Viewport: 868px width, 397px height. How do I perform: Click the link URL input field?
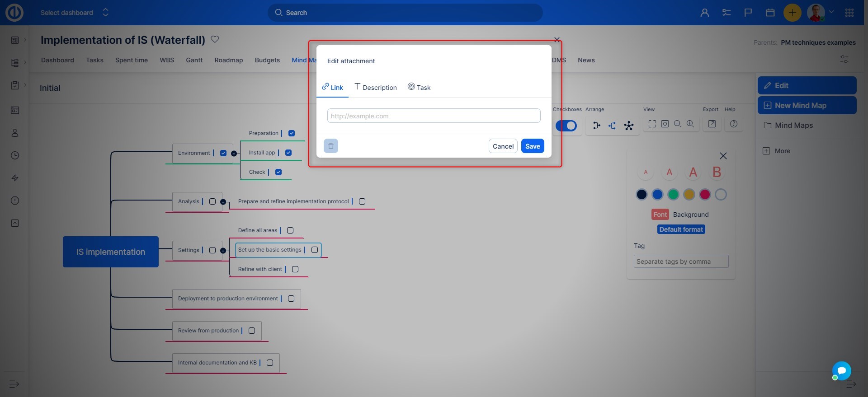[434, 116]
